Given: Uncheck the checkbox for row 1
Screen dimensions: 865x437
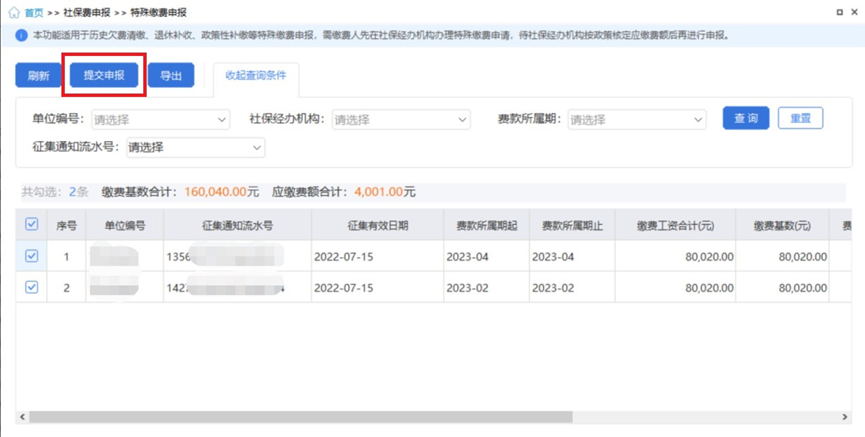Looking at the screenshot, I should click(x=31, y=255).
